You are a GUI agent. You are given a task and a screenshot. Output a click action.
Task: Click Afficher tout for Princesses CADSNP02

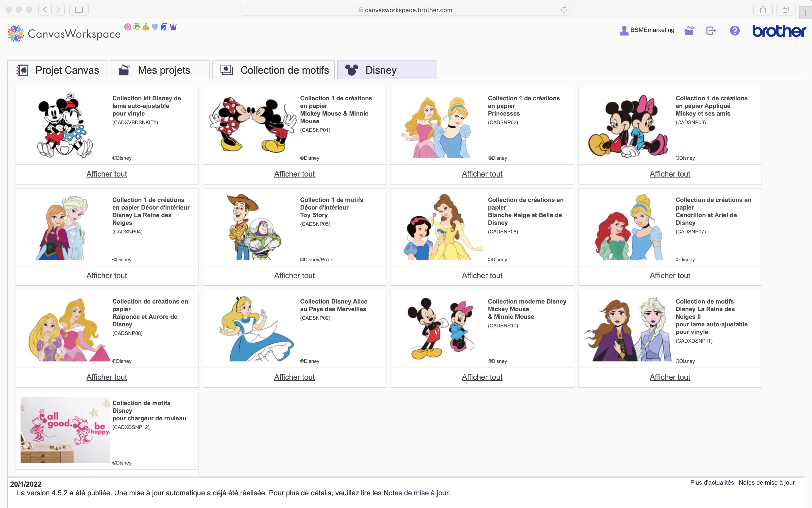tap(482, 174)
